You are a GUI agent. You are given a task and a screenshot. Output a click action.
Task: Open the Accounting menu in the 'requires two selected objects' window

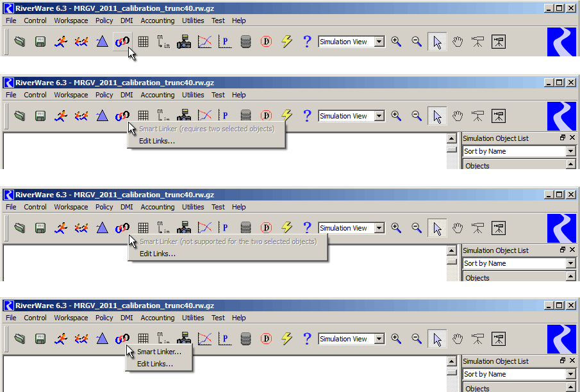157,95
